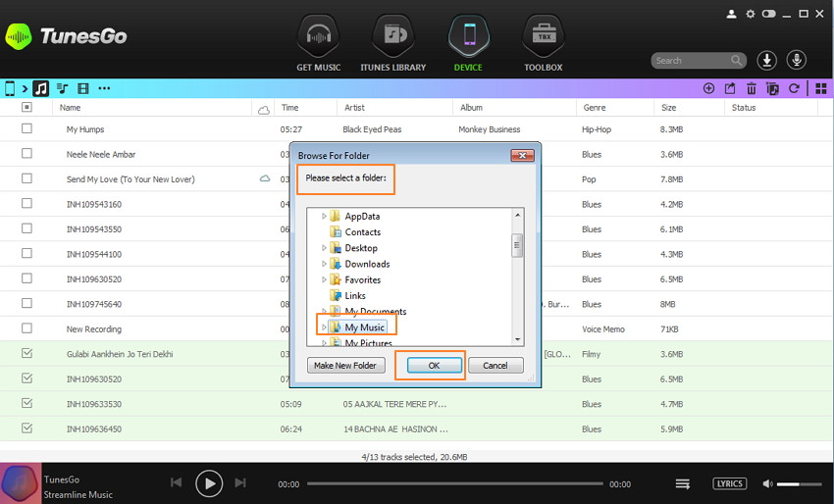Open the downloads icon button
Screen dimensions: 834x504
point(767,60)
